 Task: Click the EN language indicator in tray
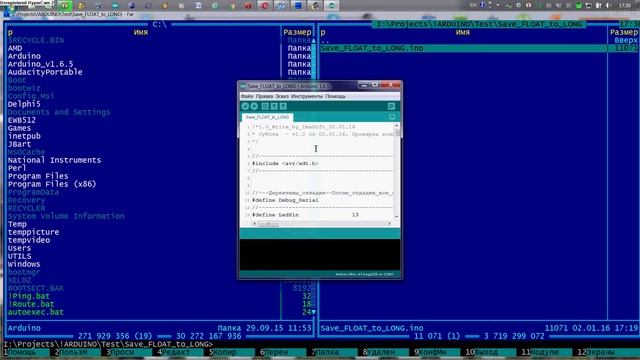tap(473, 5)
